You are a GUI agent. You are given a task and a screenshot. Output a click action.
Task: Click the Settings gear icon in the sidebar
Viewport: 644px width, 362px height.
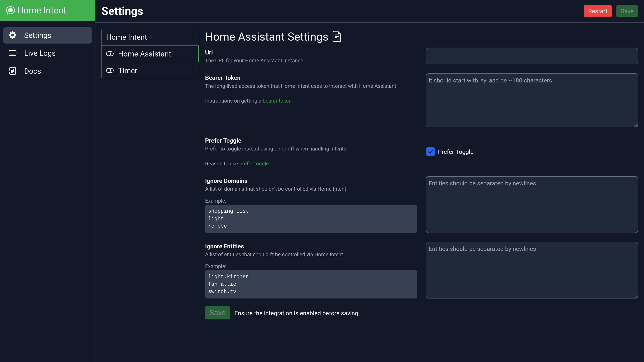click(x=12, y=35)
